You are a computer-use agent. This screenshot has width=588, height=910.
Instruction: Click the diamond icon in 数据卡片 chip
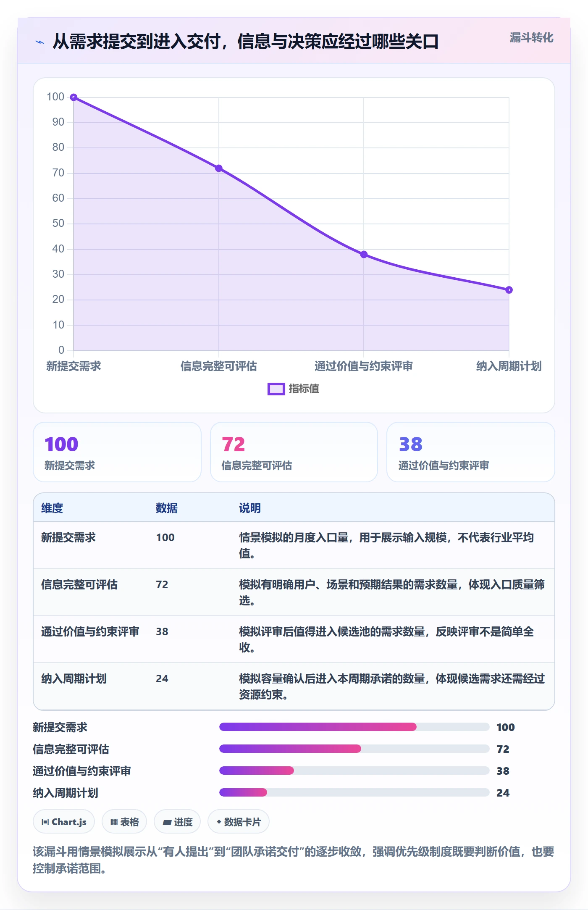point(219,822)
